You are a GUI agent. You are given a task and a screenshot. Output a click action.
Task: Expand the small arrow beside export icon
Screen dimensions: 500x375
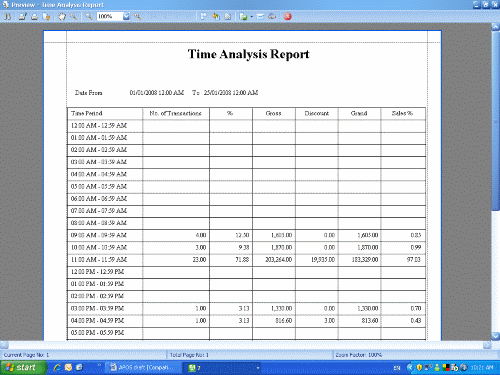coord(252,16)
